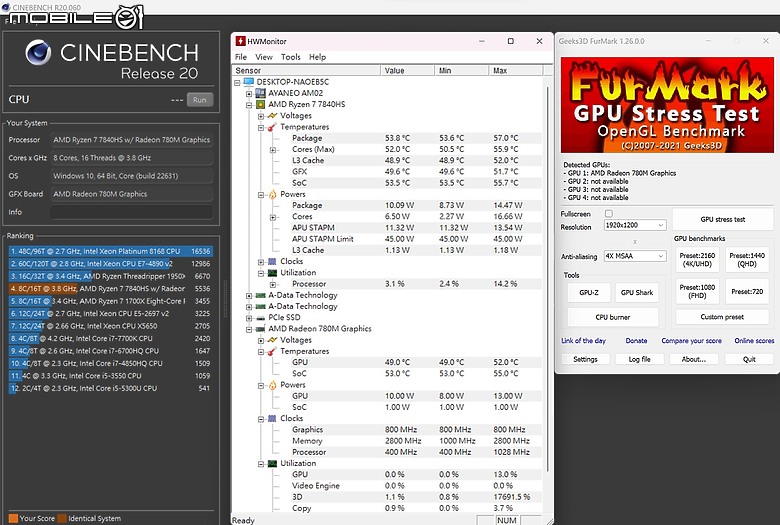The image size is (780, 525).
Task: Click the Powers flame icon under Ryzen 7 7840HS
Action: click(272, 194)
